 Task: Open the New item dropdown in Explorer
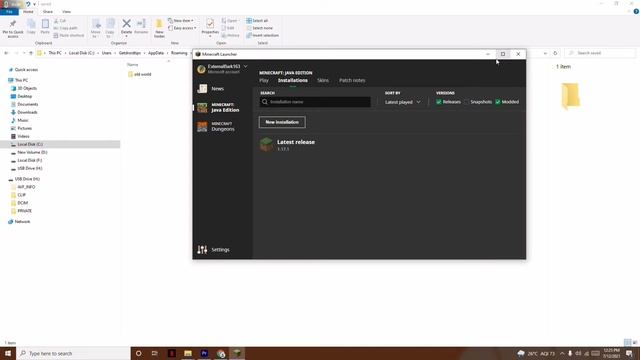(x=181, y=20)
